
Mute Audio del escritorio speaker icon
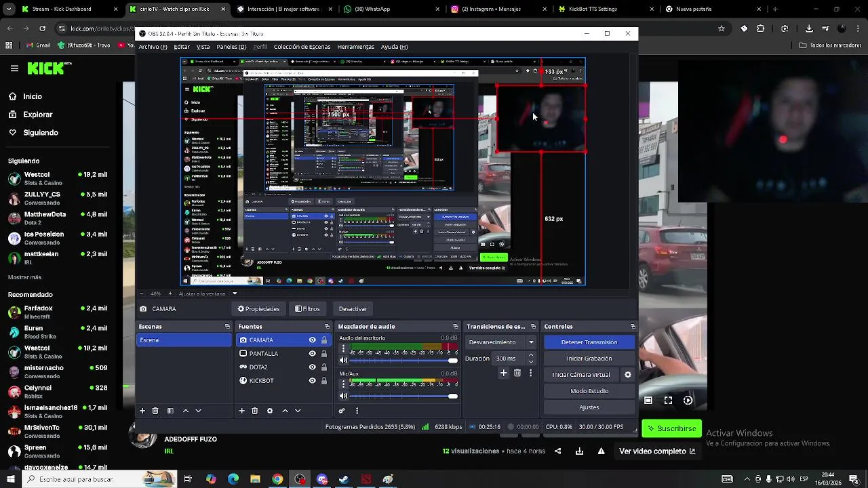tap(343, 361)
